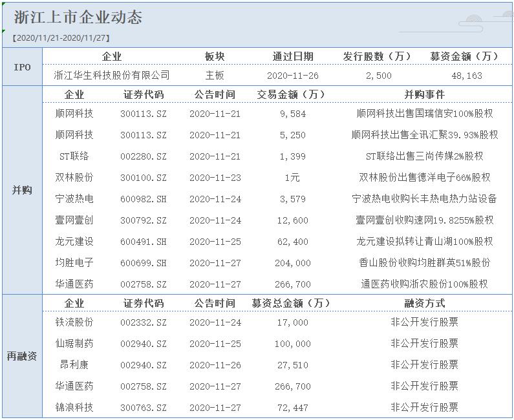This screenshot has width=514, height=420.
Task: Click the title 浙江上市企业动态
Action: point(78,17)
